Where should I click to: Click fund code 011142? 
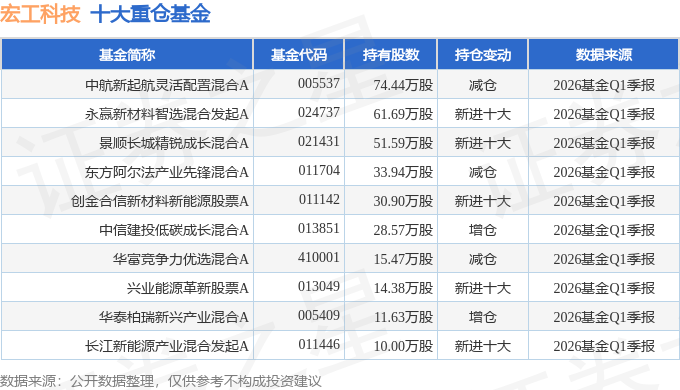click(319, 200)
